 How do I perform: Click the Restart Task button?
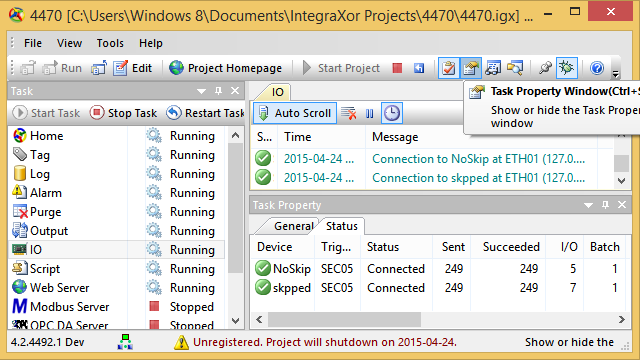point(205,113)
